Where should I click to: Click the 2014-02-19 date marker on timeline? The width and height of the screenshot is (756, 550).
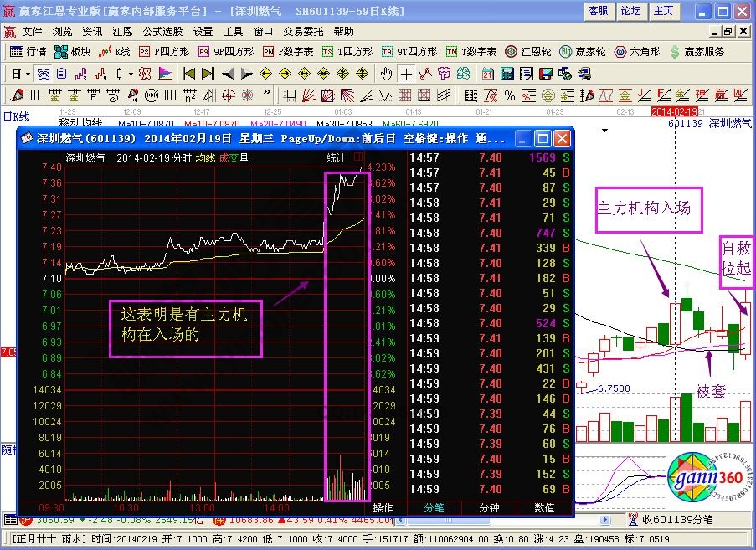pos(674,111)
